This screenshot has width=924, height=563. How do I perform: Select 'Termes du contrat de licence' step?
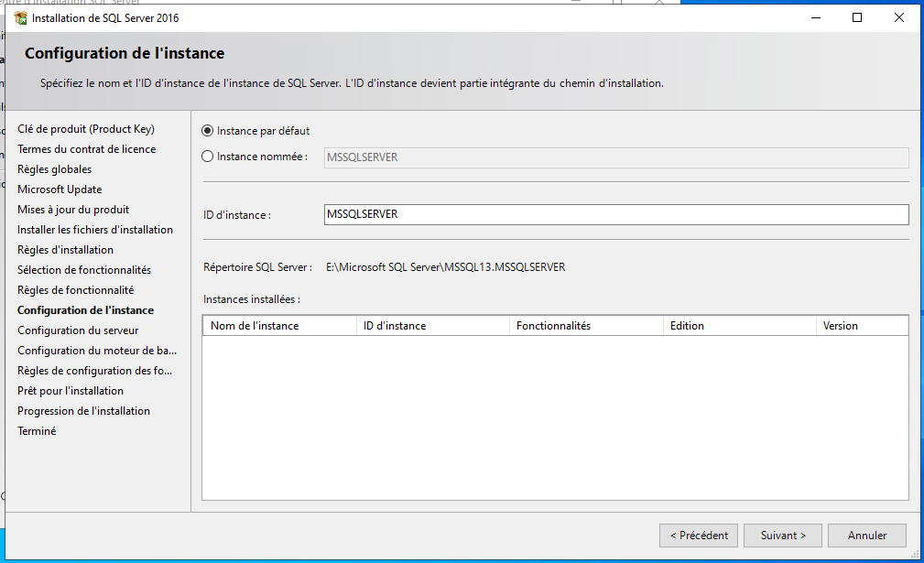coord(87,149)
